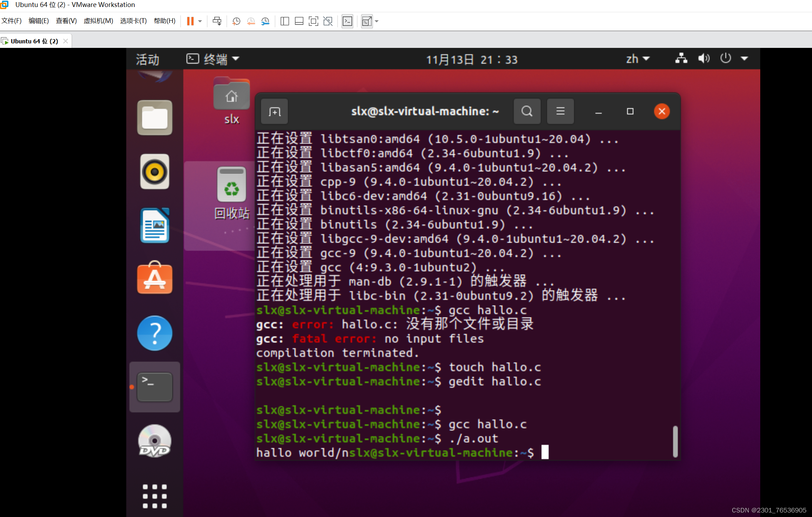Image resolution: width=812 pixels, height=517 pixels.
Task: Open the Help icon in dock
Action: [155, 333]
